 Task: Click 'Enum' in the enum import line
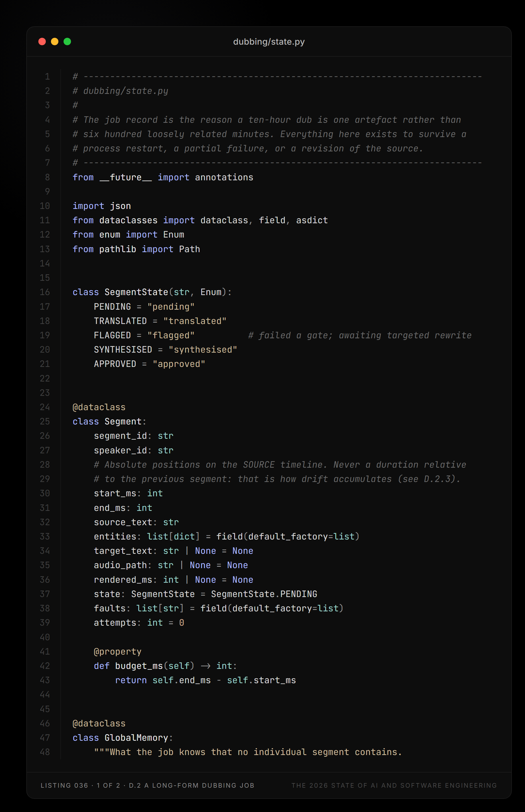pos(173,234)
